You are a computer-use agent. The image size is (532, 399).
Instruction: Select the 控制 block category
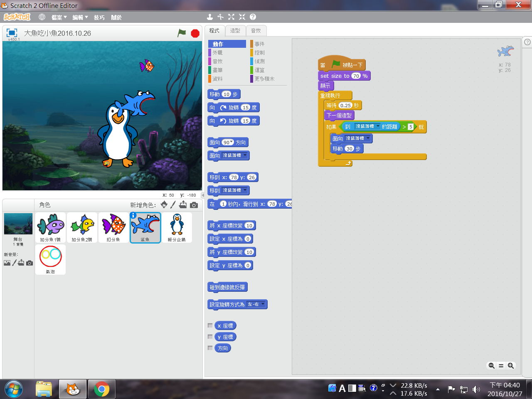coord(259,53)
